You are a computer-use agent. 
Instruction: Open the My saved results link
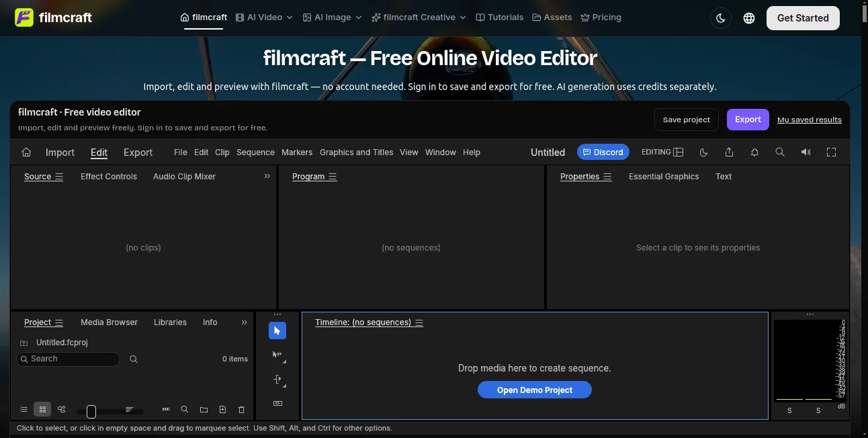point(810,120)
